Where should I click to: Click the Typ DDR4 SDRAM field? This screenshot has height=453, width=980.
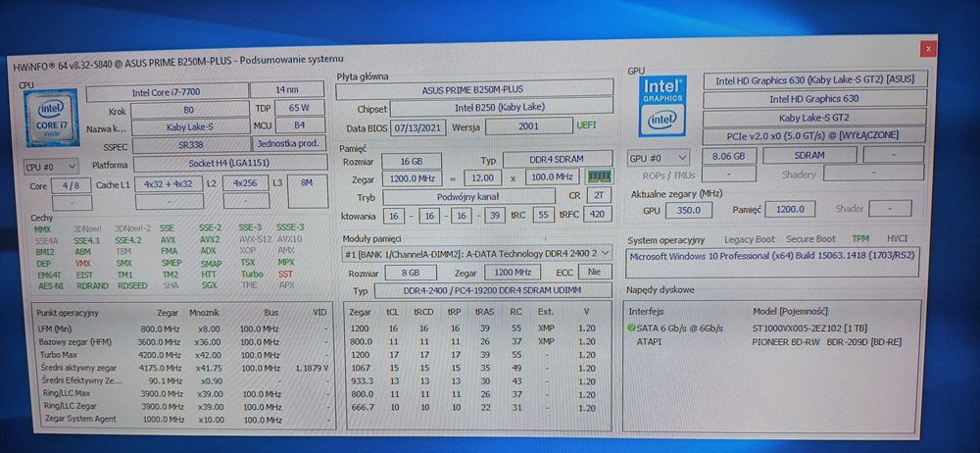[558, 159]
